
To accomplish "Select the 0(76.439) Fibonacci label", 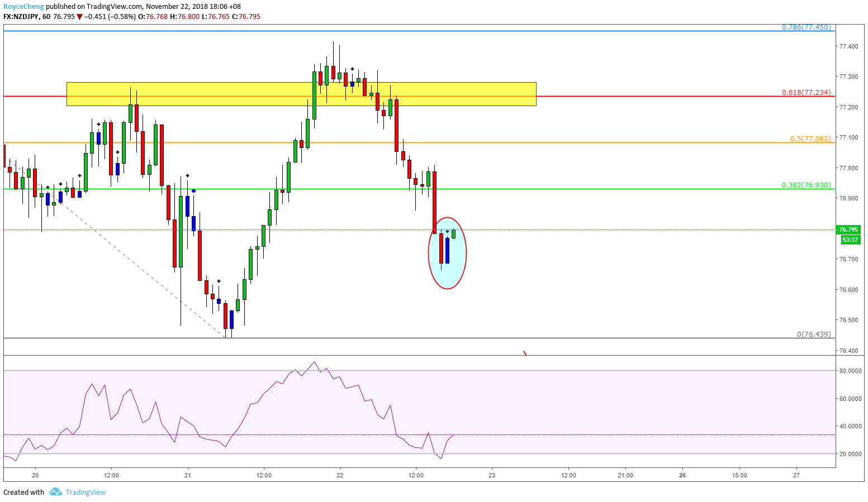I will [814, 334].
